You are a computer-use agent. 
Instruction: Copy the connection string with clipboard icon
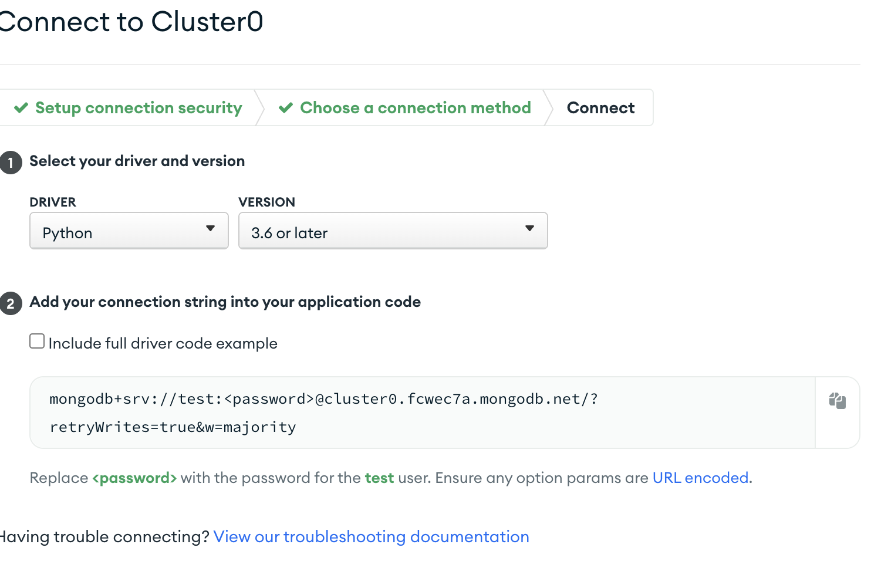[837, 401]
